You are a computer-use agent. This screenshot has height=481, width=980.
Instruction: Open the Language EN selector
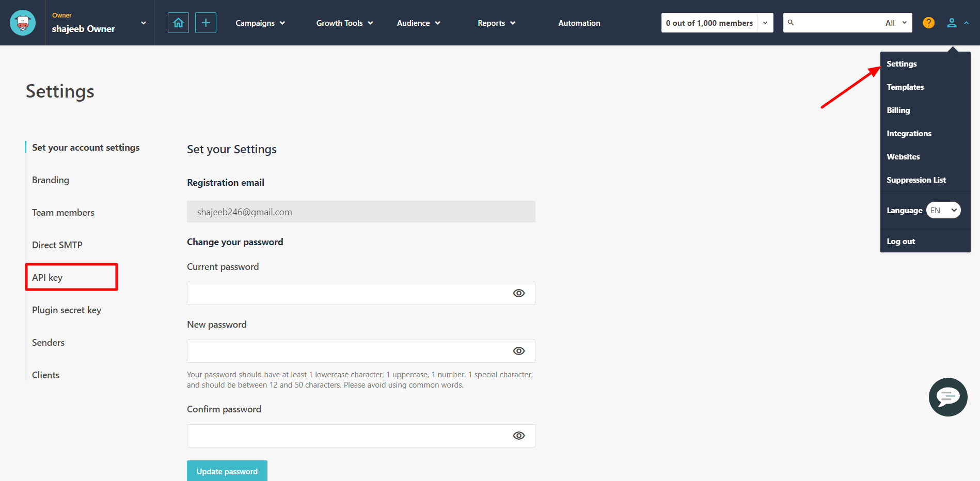click(x=943, y=211)
